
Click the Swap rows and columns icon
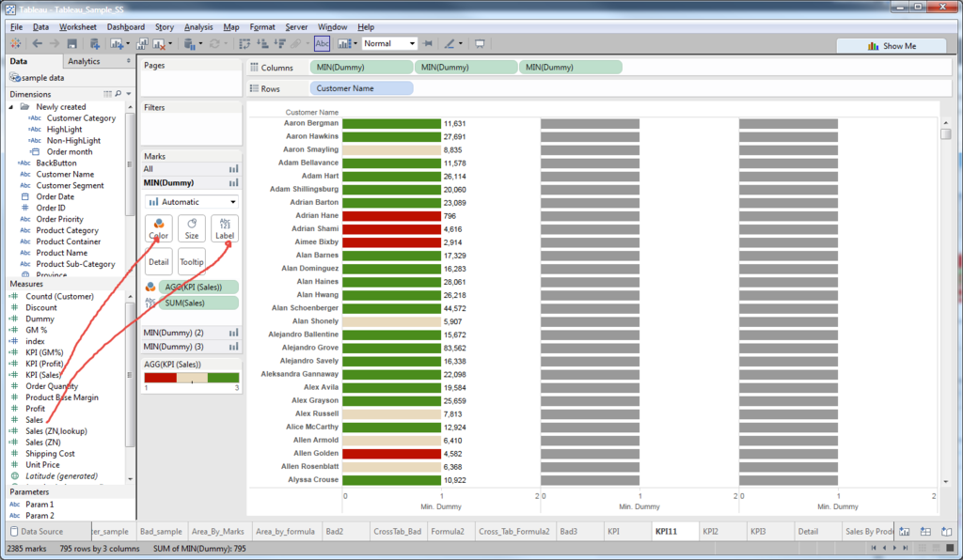(245, 43)
